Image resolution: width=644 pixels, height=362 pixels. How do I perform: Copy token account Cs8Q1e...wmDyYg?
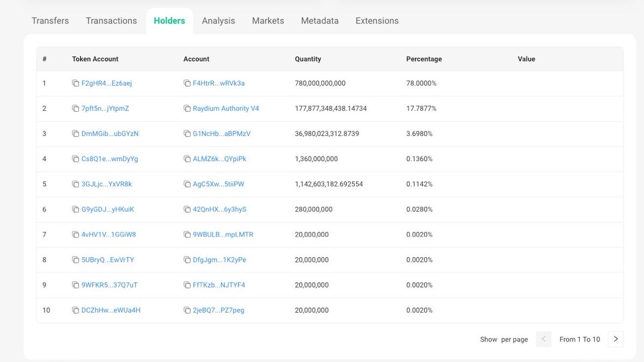pos(76,159)
